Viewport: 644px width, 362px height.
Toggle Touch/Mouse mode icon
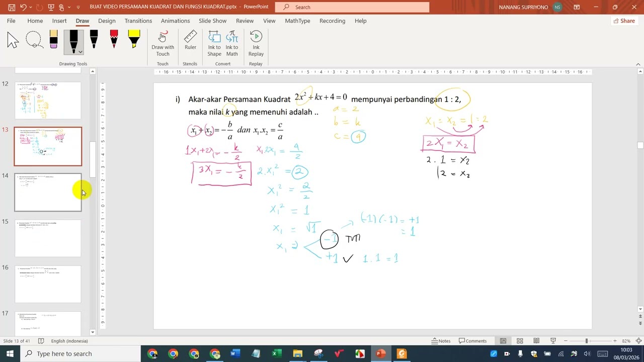point(61,7)
